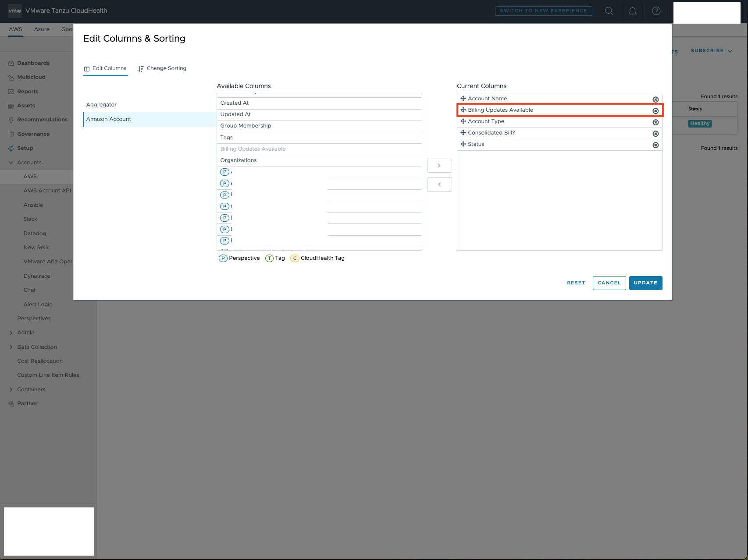
Task: Click the Governance sidebar icon
Action: 11,134
